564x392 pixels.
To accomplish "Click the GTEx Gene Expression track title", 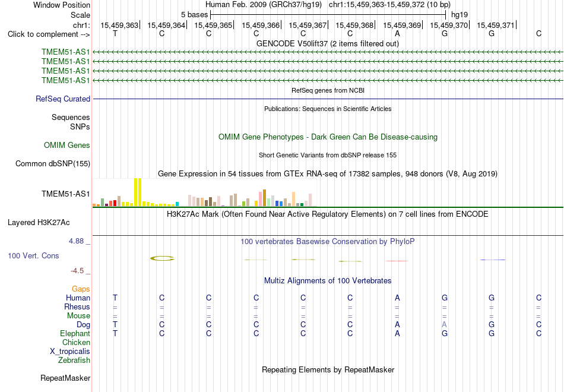I will tap(328, 174).
